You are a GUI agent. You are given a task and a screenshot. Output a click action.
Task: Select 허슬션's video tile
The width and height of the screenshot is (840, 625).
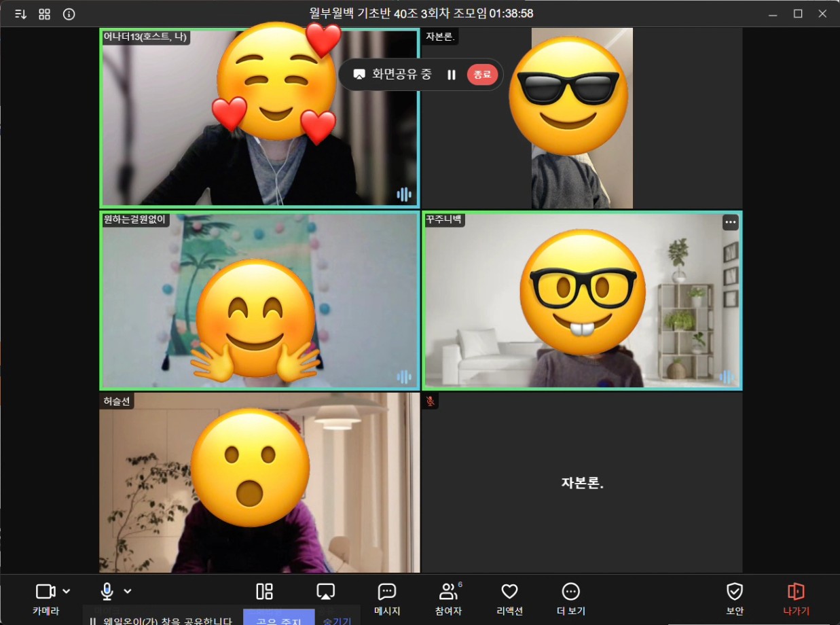(259, 482)
